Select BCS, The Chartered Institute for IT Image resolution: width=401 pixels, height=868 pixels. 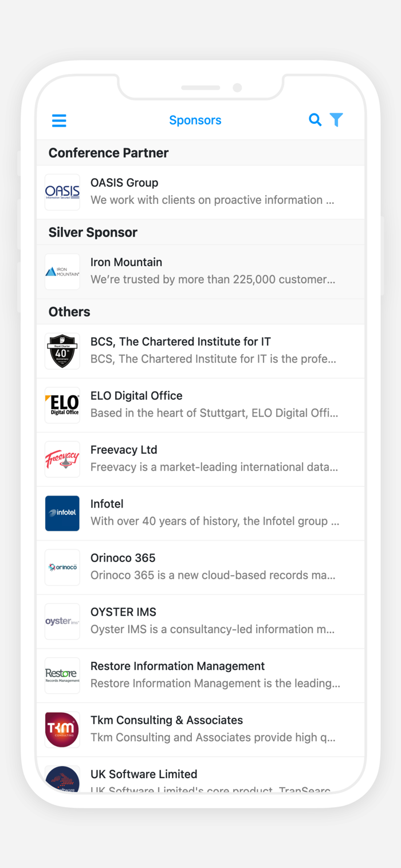212,350
